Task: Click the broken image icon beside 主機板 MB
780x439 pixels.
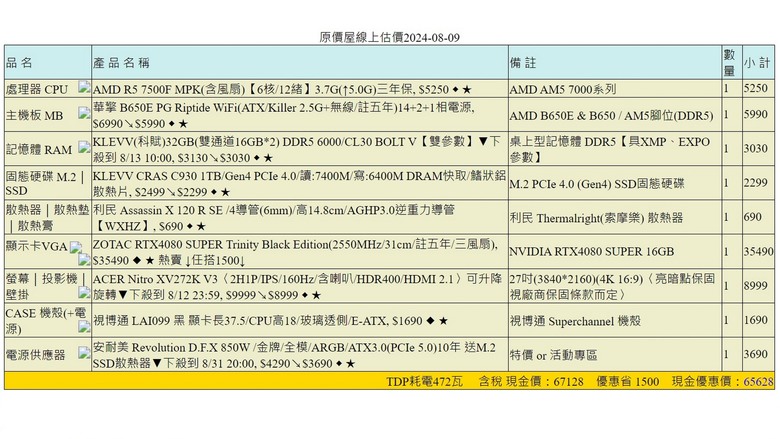Action: click(84, 113)
